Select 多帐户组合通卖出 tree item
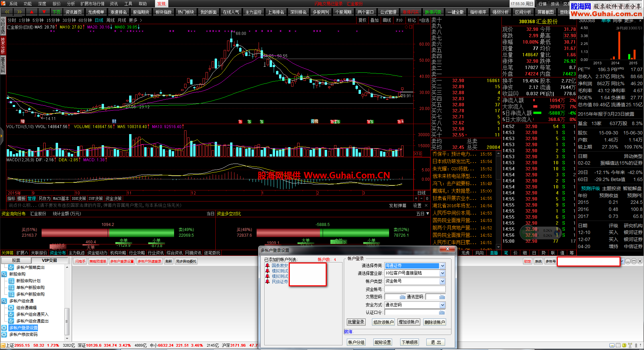Viewport: 644px width, 350px height. point(33,321)
